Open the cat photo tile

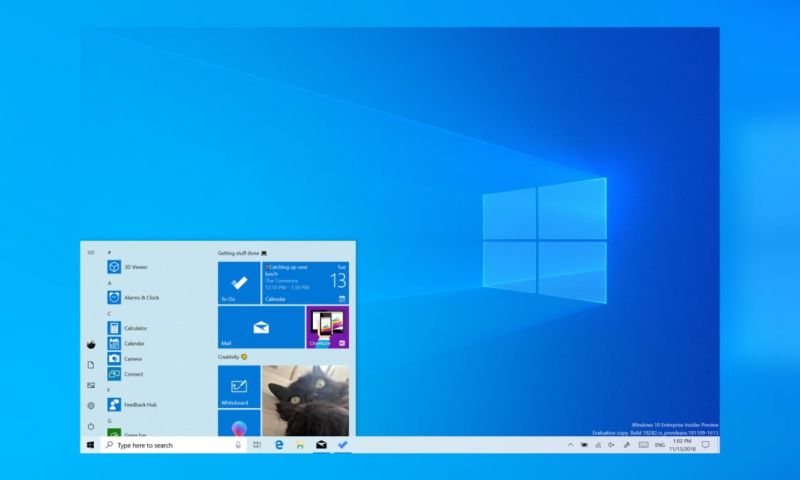tap(306, 400)
